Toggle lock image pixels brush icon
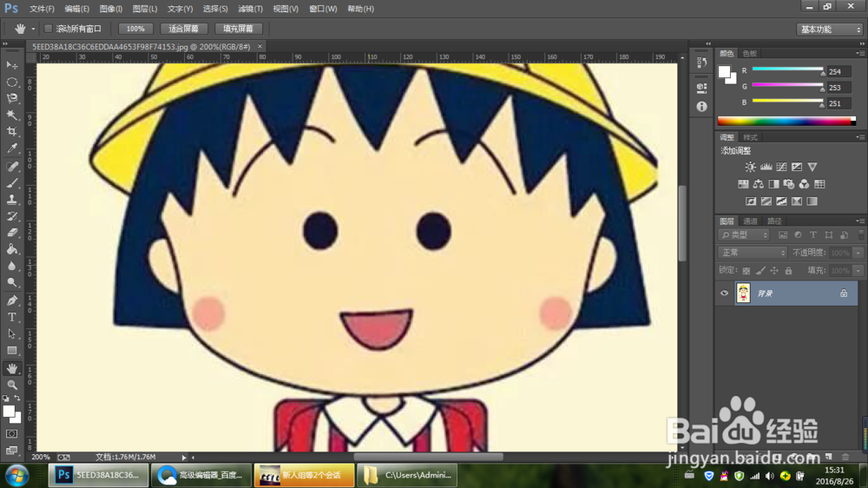This screenshot has height=488, width=868. [x=760, y=270]
